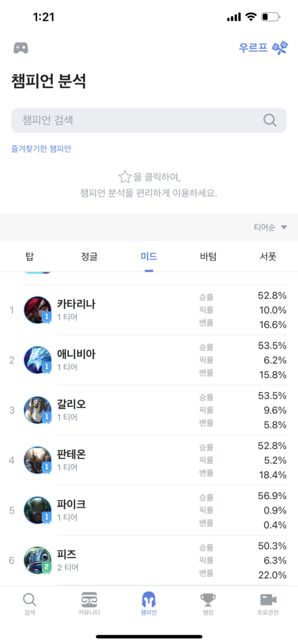The width and height of the screenshot is (298, 644).
Task: Tap the 피즈 champion portrait
Action: coord(37,560)
